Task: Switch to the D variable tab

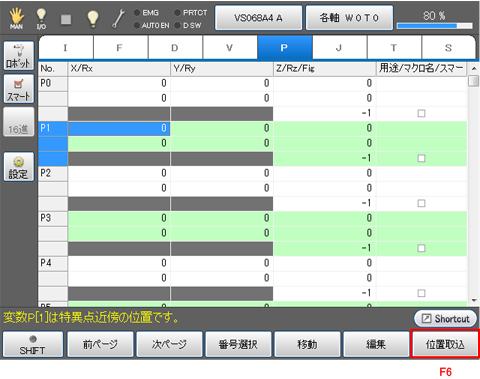Action: coord(175,48)
